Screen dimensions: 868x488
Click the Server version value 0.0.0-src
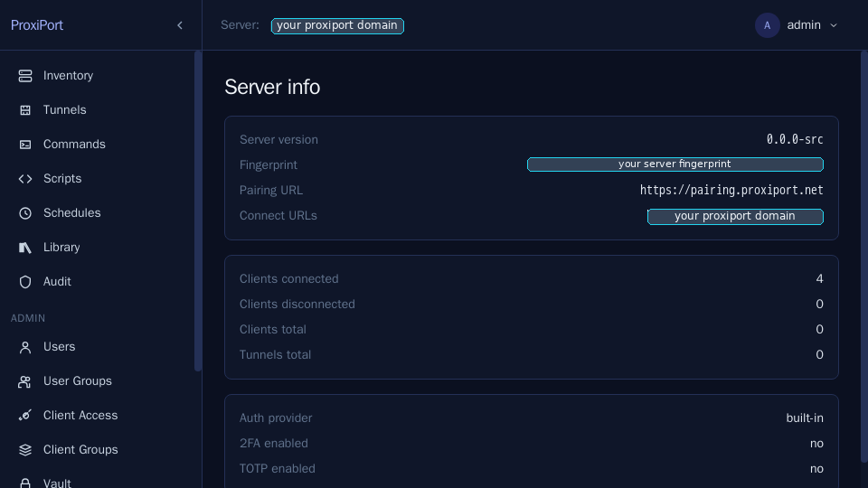(795, 139)
